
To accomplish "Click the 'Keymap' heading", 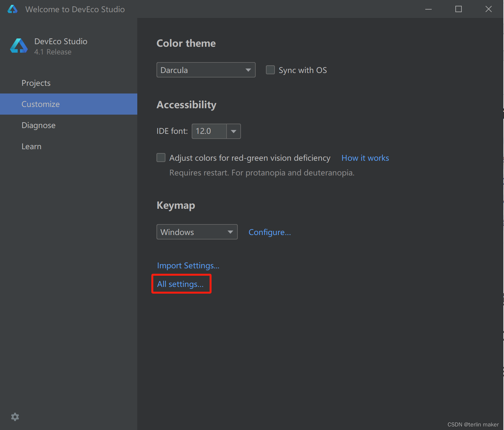I will 176,205.
